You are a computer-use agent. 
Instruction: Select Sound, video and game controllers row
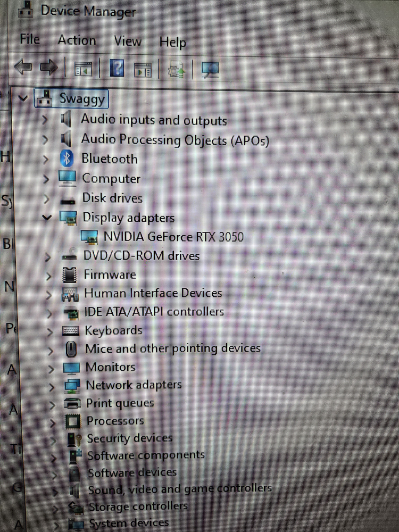(x=180, y=489)
